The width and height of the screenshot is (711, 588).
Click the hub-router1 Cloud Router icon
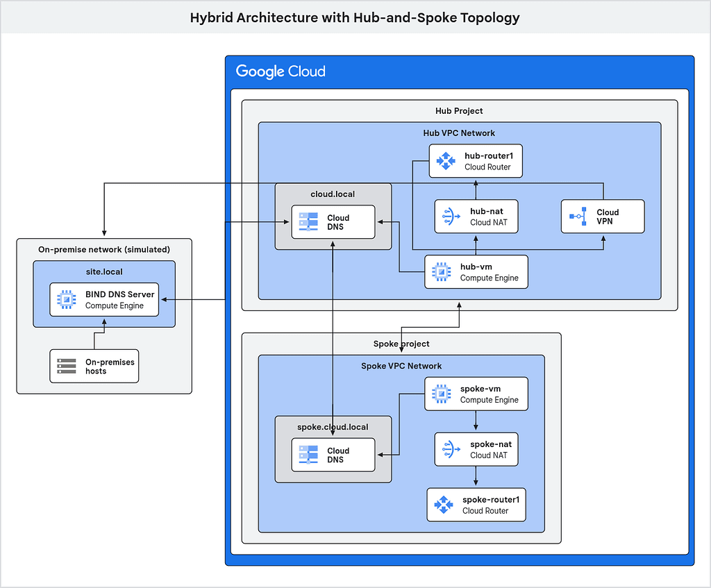[x=446, y=161]
